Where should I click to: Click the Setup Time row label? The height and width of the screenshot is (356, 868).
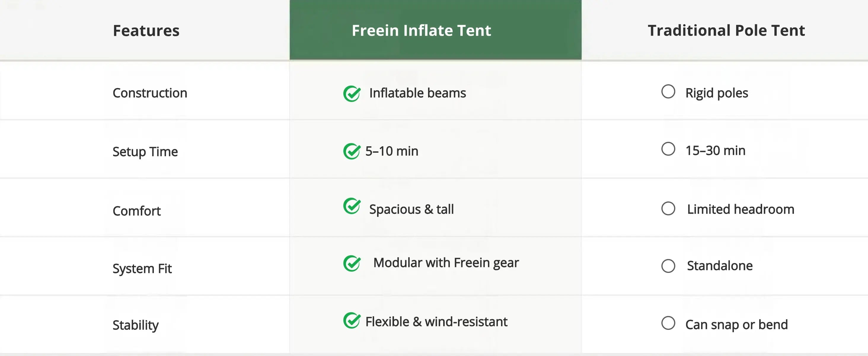[145, 152]
